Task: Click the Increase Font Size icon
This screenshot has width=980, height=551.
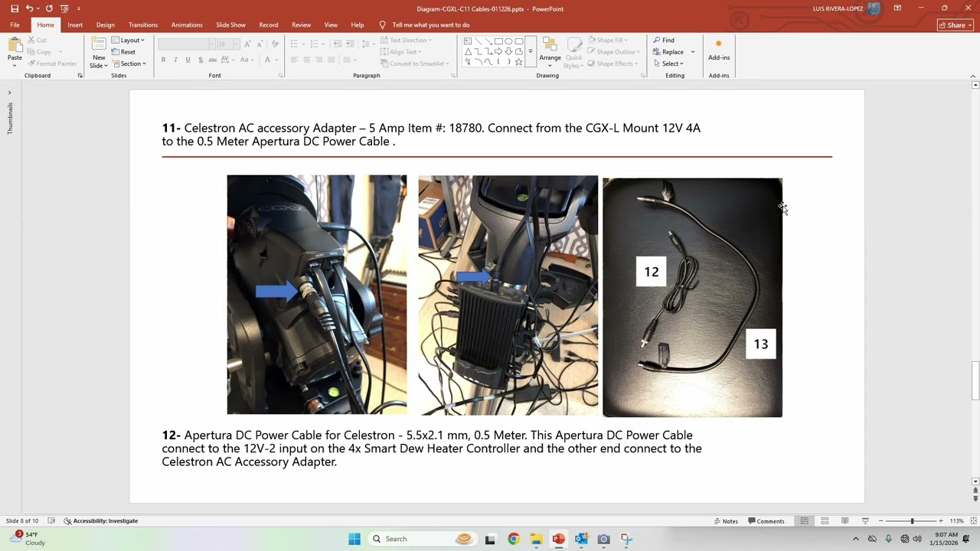Action: coord(246,44)
